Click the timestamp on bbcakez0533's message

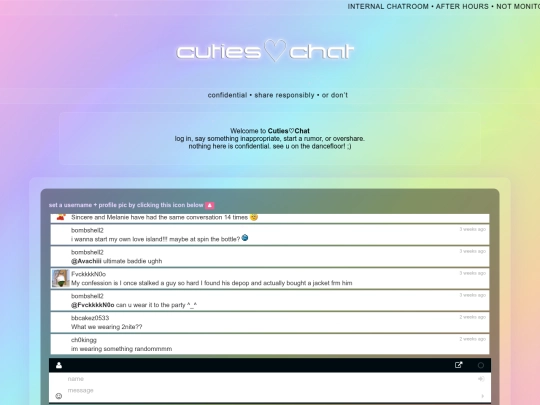(x=472, y=317)
